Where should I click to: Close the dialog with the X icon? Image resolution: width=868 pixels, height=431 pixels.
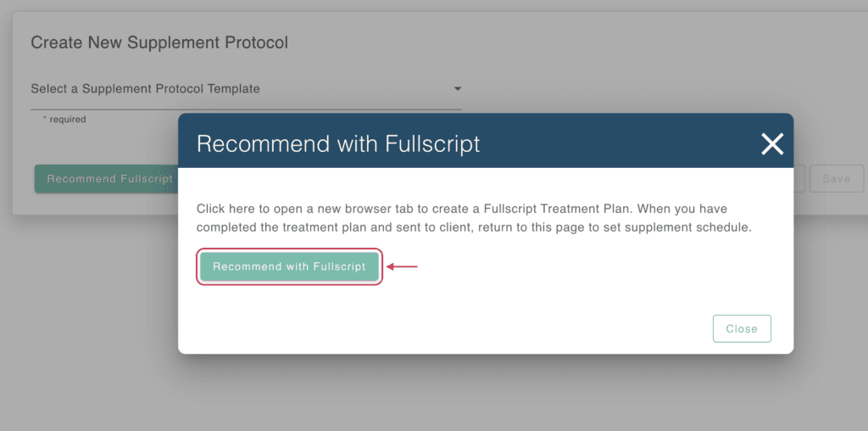tap(771, 144)
